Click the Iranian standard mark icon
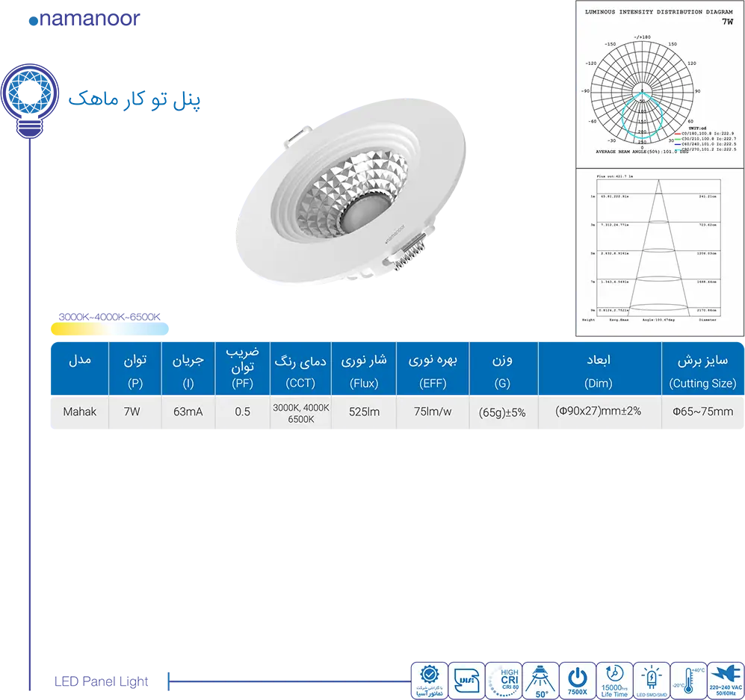This screenshot has width=745, height=700. click(466, 680)
